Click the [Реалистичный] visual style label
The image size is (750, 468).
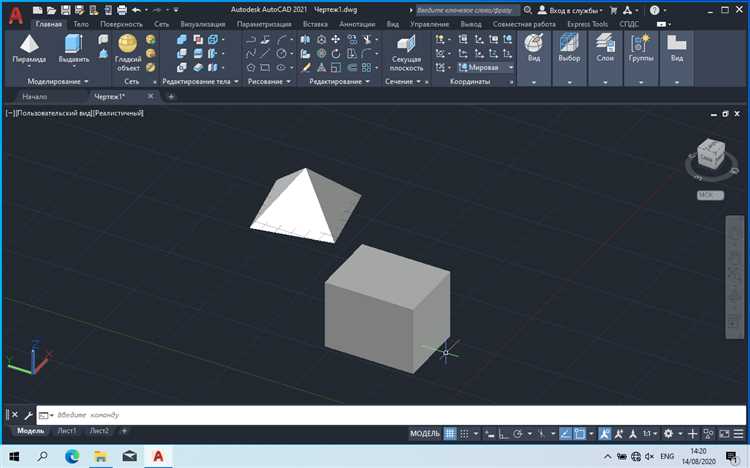[118, 113]
